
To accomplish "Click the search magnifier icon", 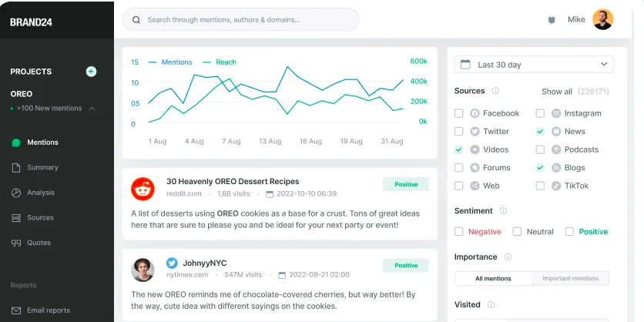I will 136,20.
